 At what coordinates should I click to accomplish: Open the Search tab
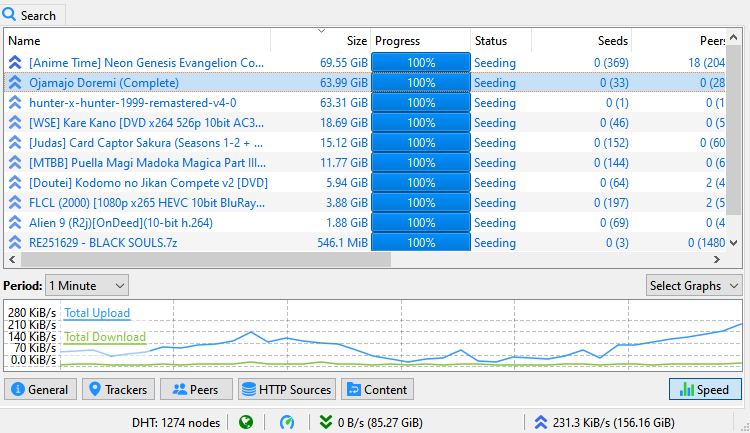(x=32, y=15)
